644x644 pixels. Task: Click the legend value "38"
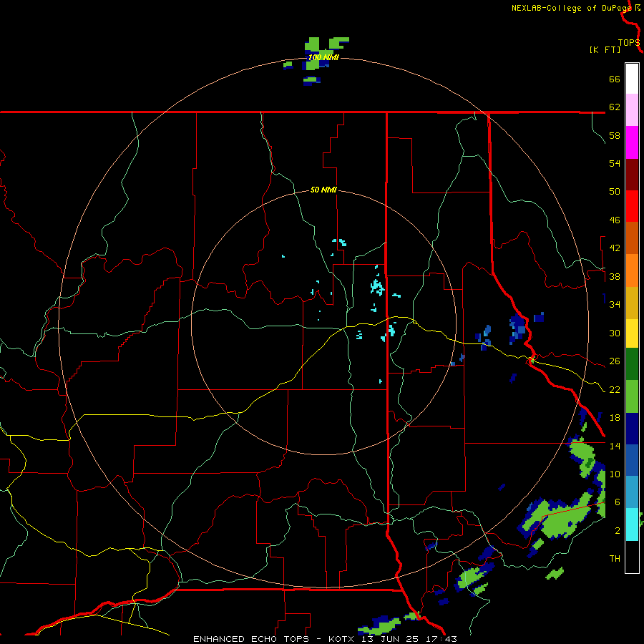[615, 277]
